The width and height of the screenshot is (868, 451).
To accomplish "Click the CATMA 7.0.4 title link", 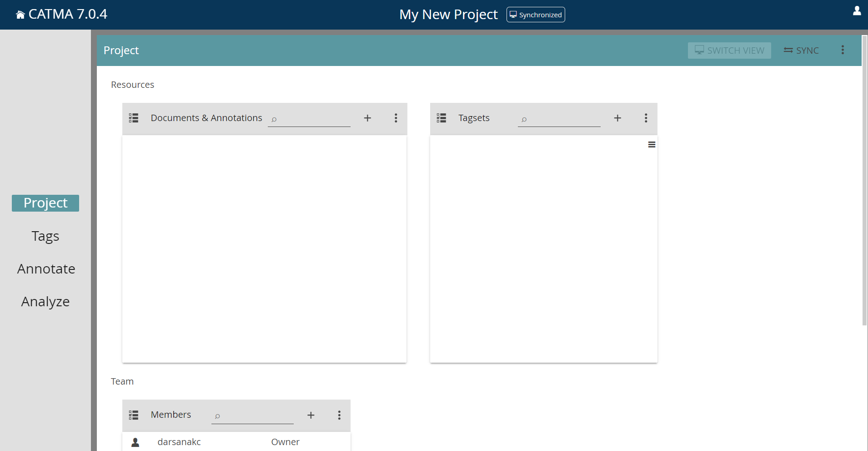I will 68,14.
